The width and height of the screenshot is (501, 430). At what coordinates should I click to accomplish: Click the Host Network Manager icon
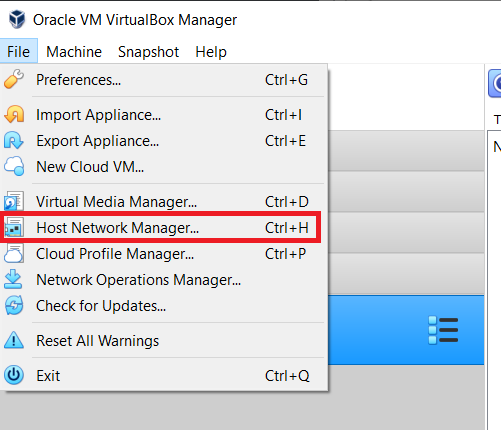pos(14,227)
